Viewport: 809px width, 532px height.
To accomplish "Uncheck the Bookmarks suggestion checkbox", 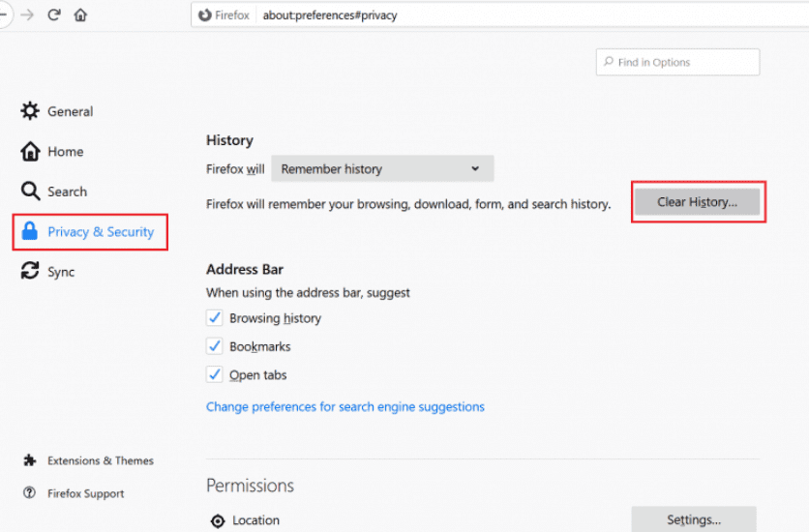I will pos(214,346).
